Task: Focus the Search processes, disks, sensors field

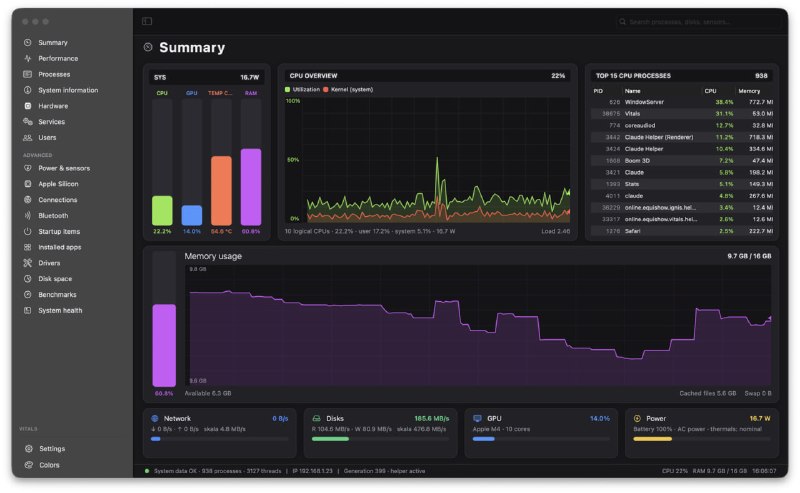Action: (x=698, y=22)
